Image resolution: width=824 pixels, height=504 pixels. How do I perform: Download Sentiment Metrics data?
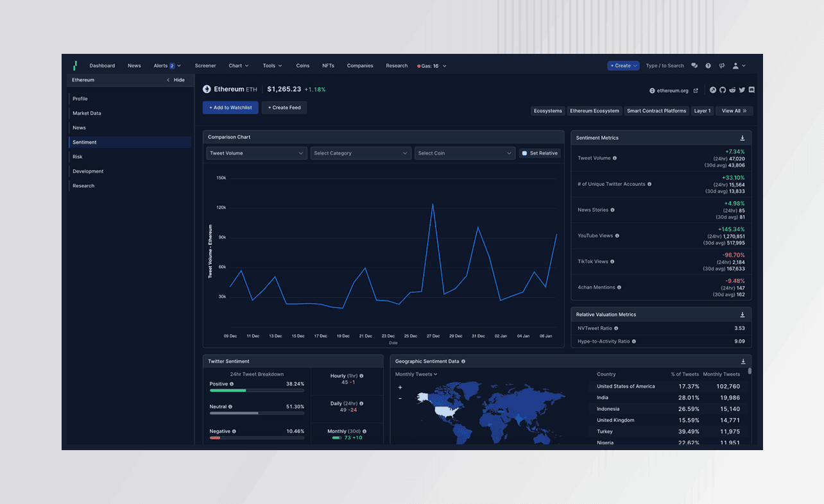tap(742, 138)
